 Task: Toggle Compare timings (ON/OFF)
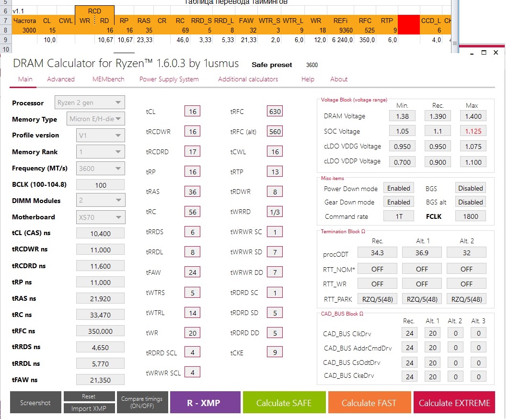[x=142, y=402]
